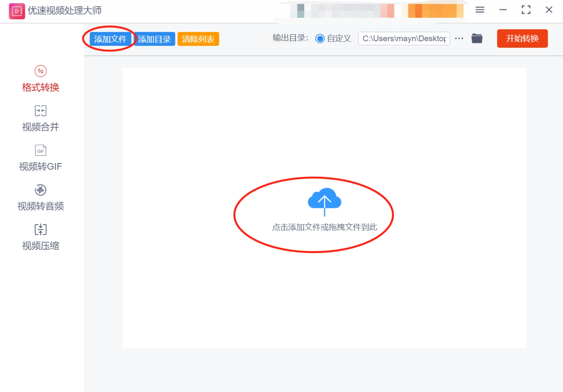Click the 输出目录 label

coord(290,38)
